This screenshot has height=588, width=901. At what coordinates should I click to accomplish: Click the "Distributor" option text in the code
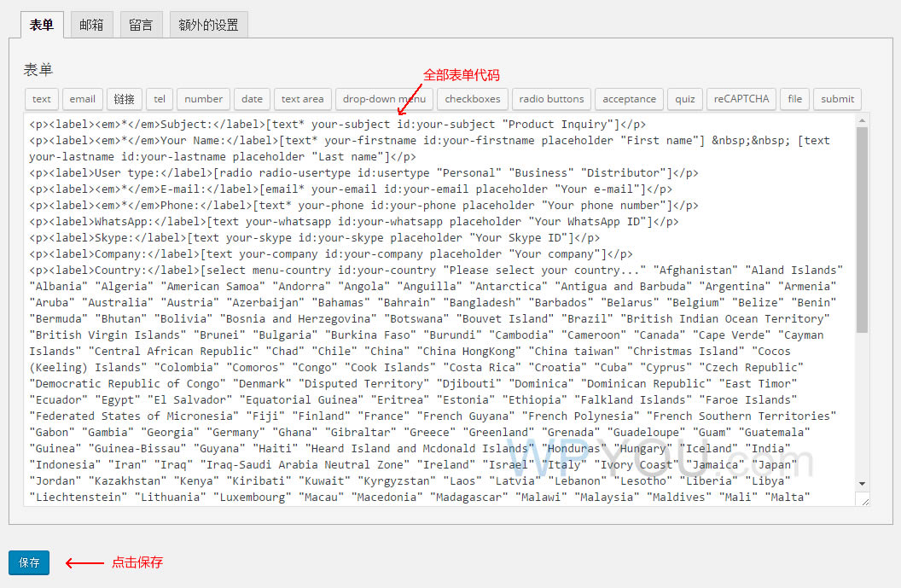click(x=624, y=173)
